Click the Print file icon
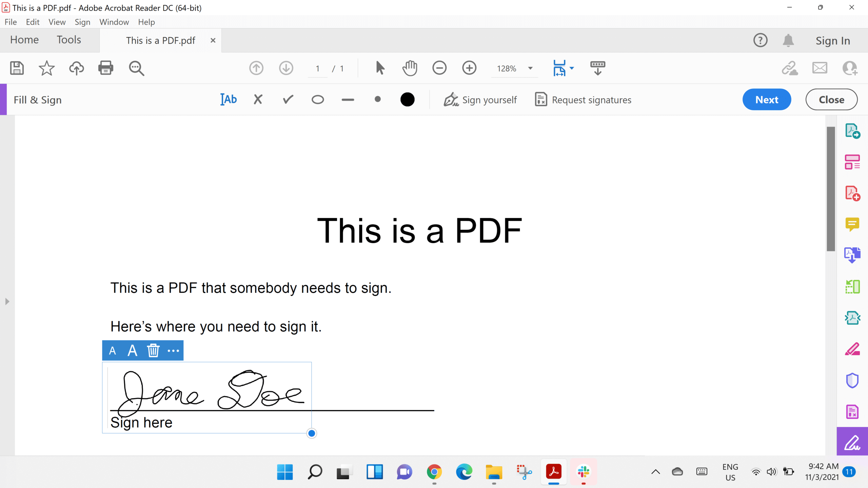Viewport: 868px width, 488px height. 106,68
